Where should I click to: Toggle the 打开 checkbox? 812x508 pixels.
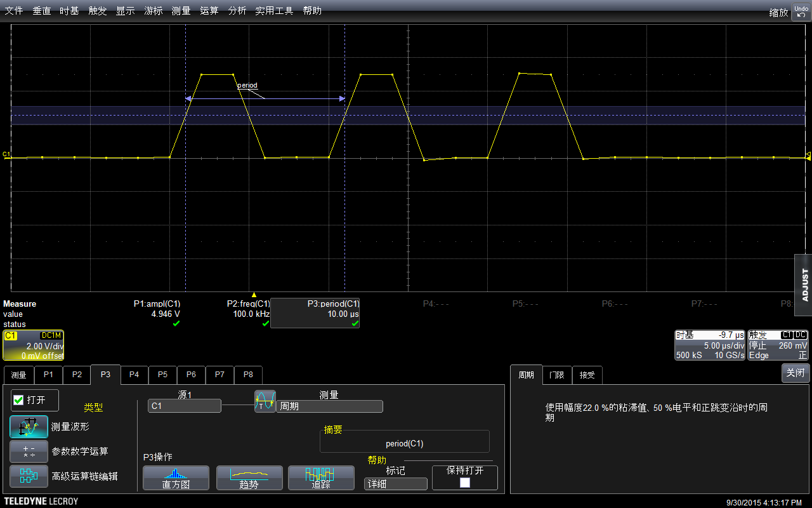(x=18, y=400)
